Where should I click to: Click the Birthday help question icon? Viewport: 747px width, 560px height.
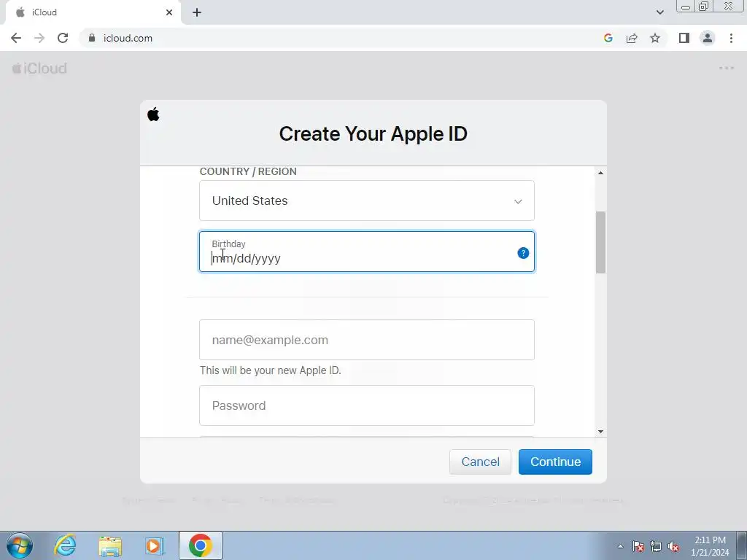(523, 253)
